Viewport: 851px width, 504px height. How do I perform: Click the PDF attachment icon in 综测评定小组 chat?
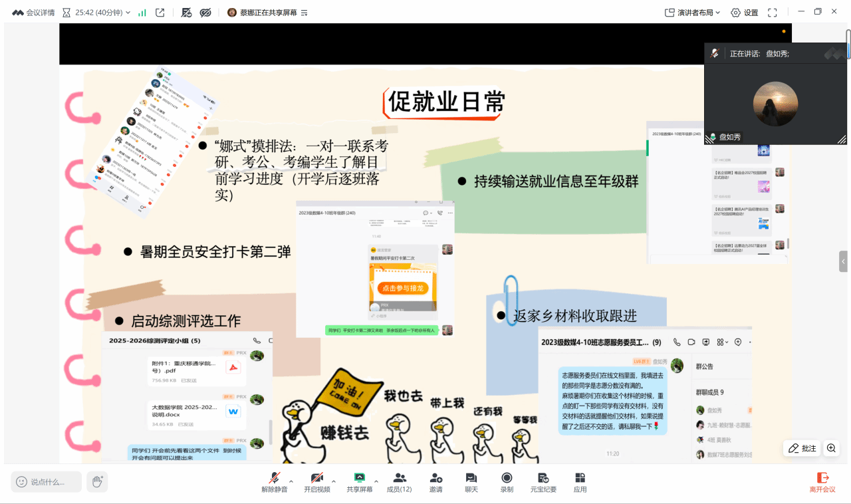pyautogui.click(x=233, y=368)
